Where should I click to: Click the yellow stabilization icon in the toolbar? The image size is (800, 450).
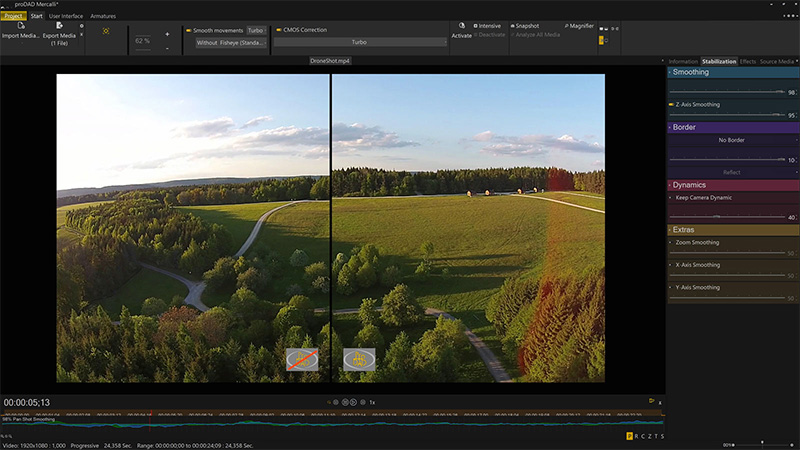click(105, 30)
